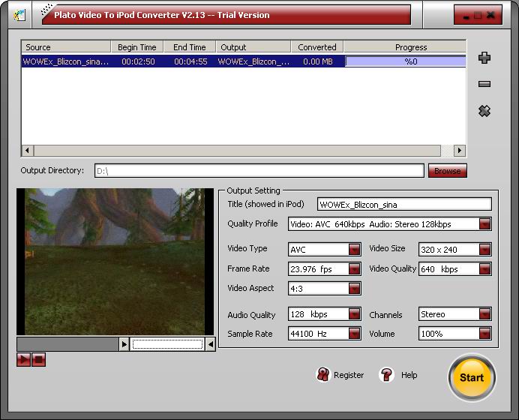Click the application icon in title bar
The image size is (519, 420).
pyautogui.click(x=19, y=15)
